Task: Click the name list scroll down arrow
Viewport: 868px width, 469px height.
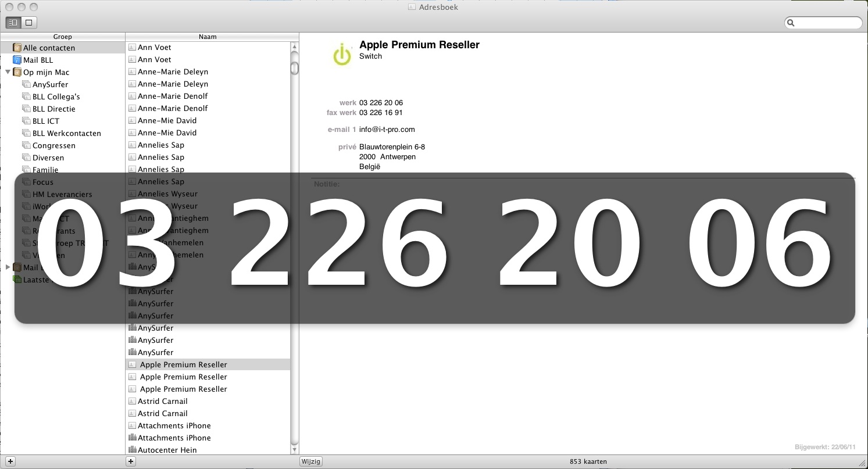Action: (295, 449)
